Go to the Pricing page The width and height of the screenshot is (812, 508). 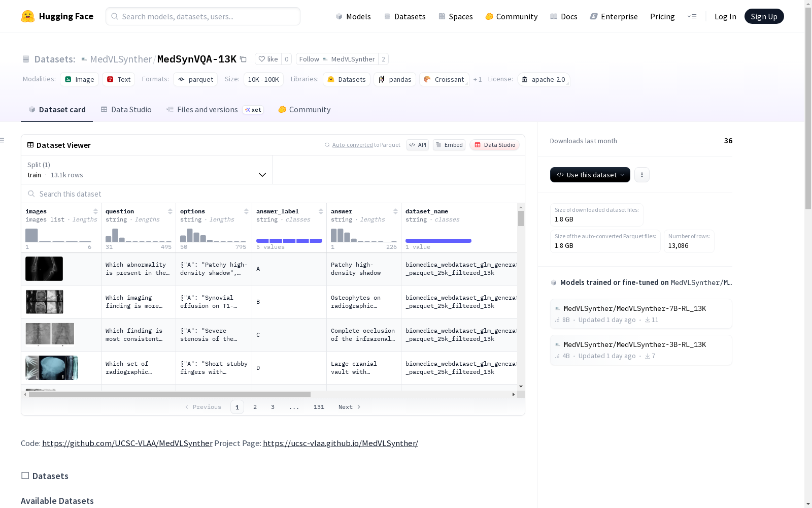[x=662, y=16]
